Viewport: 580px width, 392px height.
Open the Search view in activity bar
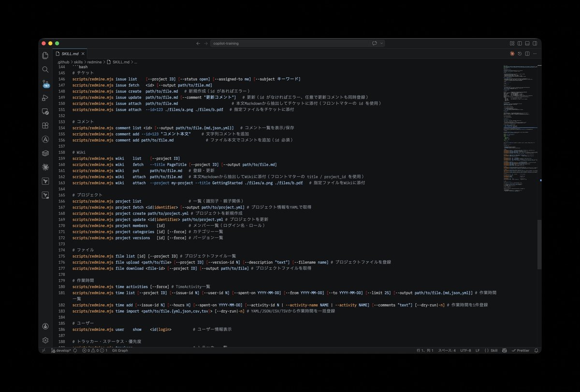(45, 70)
